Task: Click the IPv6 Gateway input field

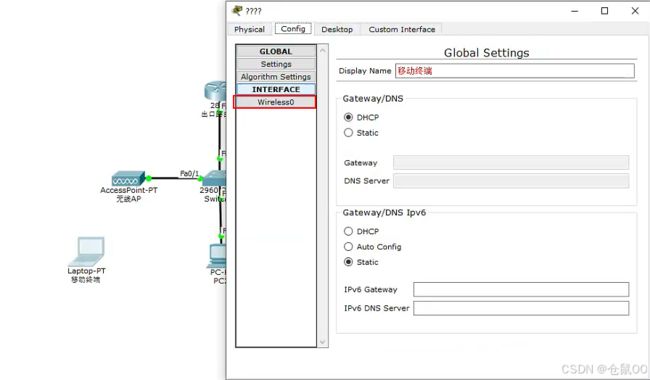Action: pyautogui.click(x=521, y=289)
